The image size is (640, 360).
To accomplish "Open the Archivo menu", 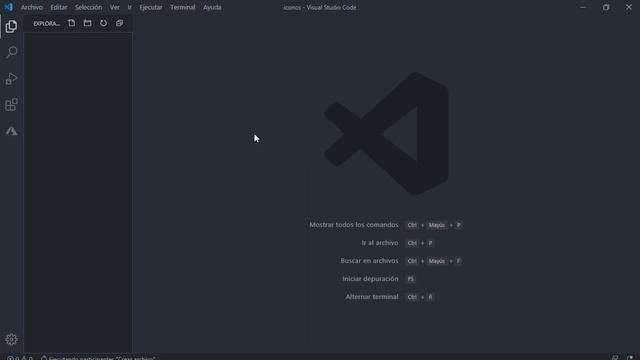I will 32,7.
